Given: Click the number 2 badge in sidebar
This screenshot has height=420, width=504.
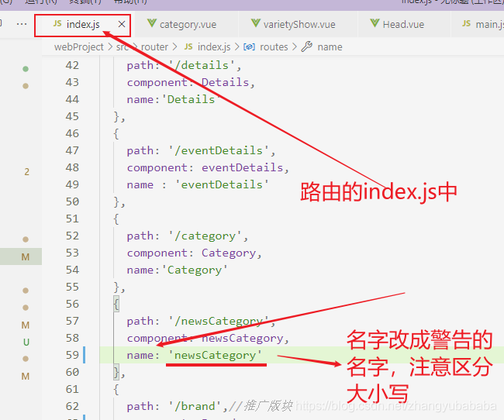Looking at the screenshot, I should tap(26, 172).
